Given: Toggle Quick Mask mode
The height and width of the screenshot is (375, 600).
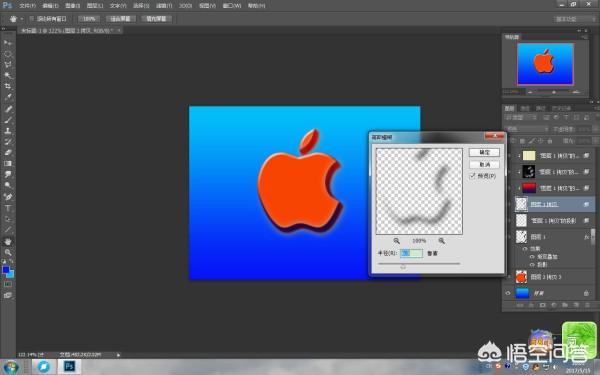Looking at the screenshot, I should [x=8, y=284].
